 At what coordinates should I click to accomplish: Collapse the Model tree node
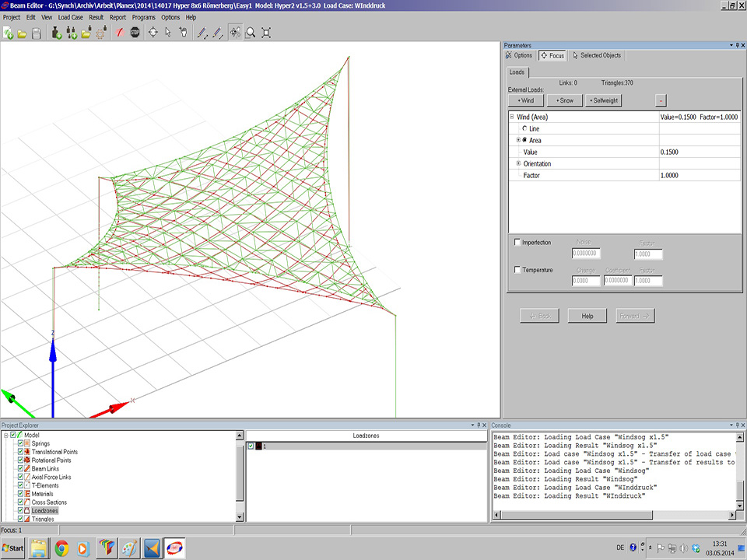[x=5, y=435]
